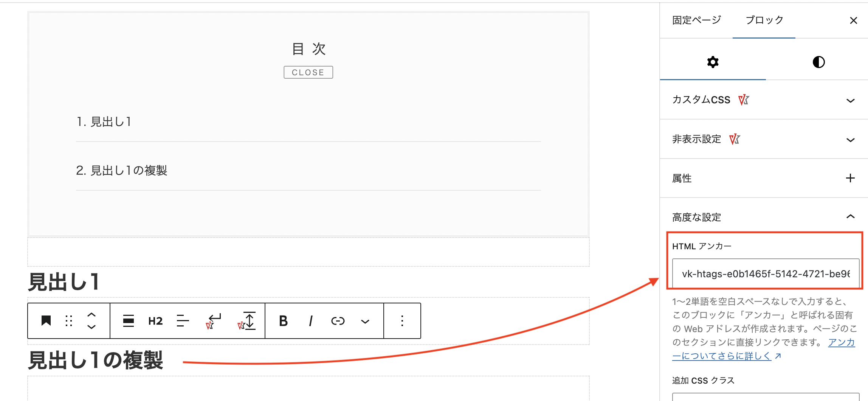Switch to the 固定ページ tab
868x401 pixels.
[x=696, y=20]
